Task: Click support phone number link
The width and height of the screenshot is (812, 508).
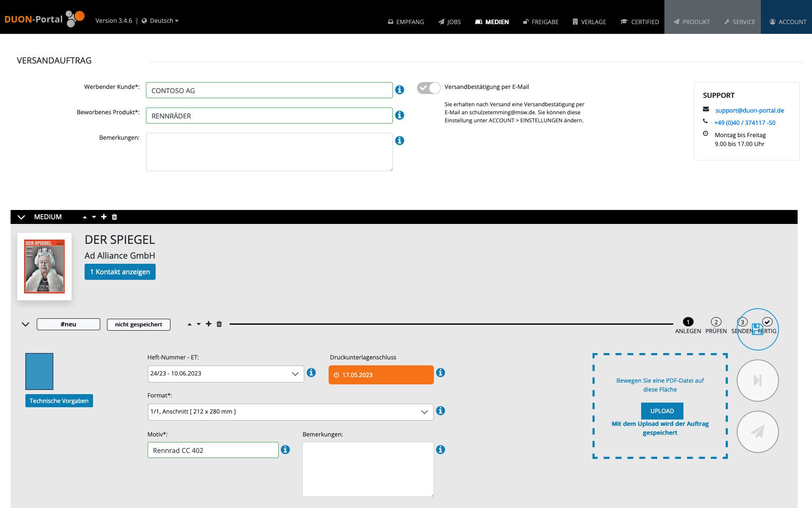Action: coord(745,123)
